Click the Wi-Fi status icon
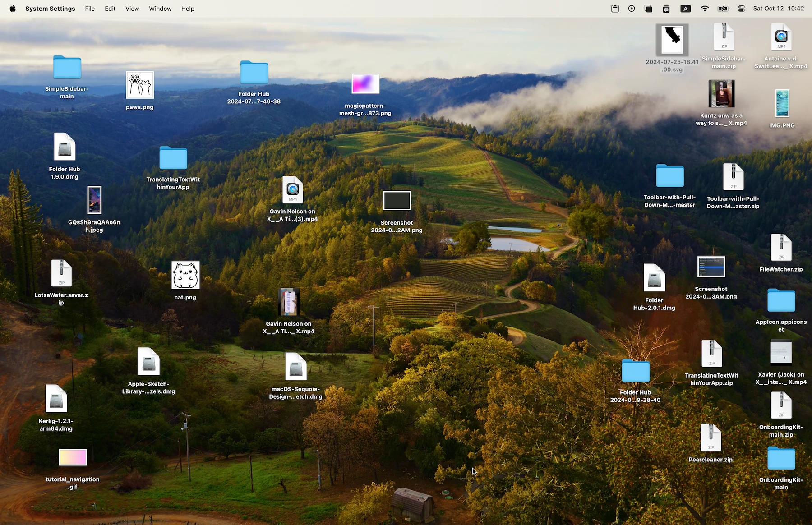 click(x=705, y=9)
